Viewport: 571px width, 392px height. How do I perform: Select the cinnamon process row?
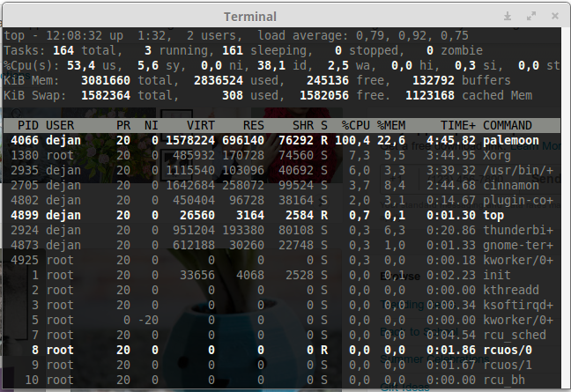(x=281, y=185)
